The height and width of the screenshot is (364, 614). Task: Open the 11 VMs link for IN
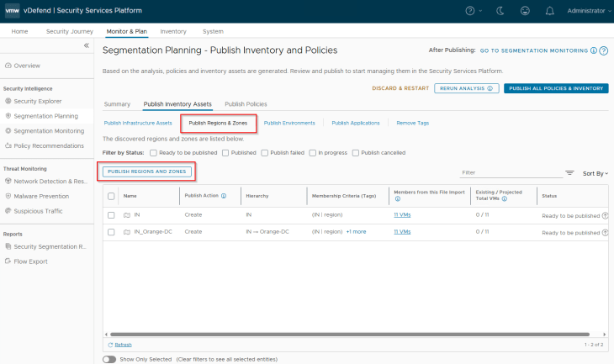(403, 215)
